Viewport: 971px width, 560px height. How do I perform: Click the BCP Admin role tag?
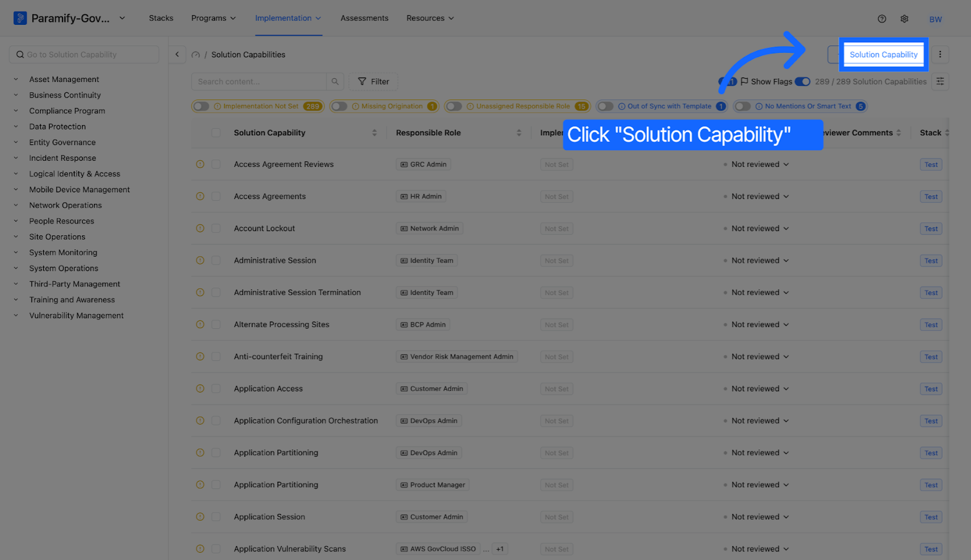point(423,325)
